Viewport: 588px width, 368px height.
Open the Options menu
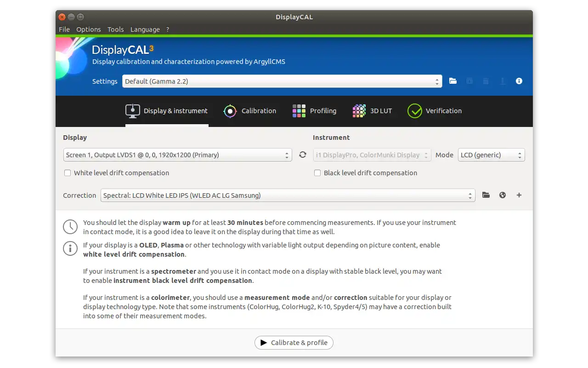pos(89,29)
